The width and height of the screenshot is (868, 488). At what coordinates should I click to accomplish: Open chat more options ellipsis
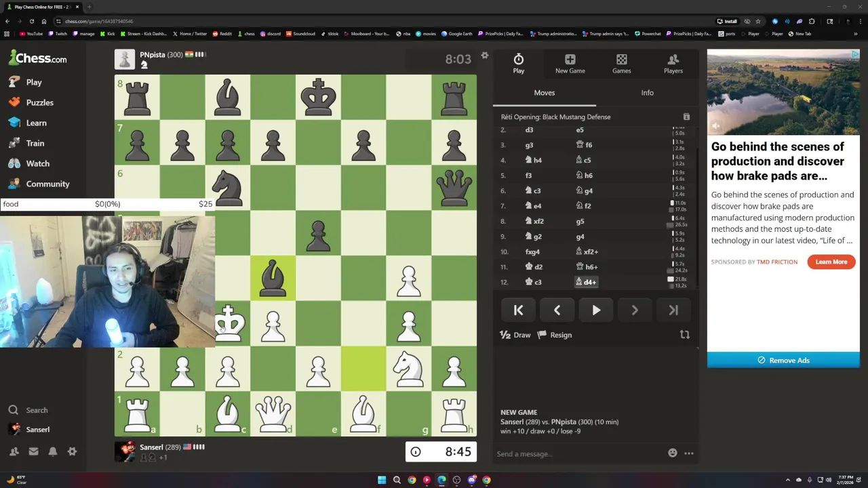pos(689,453)
